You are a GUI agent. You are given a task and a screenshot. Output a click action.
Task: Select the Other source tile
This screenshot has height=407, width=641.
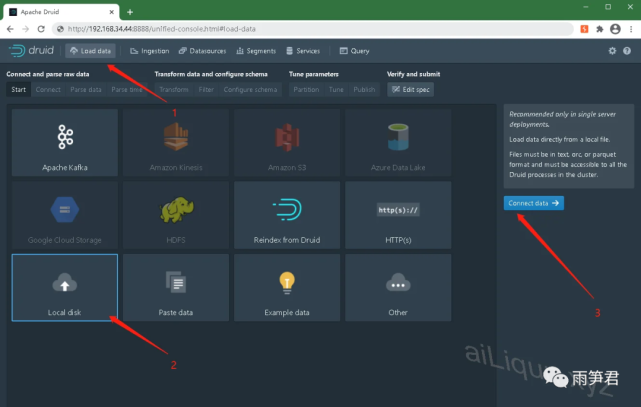coord(398,288)
